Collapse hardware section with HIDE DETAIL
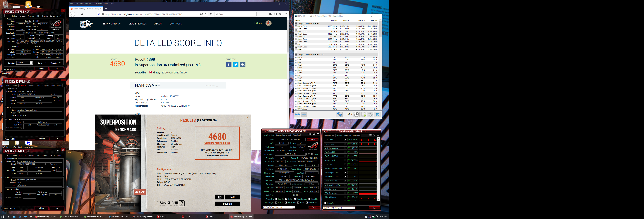This screenshot has height=219, width=644. pyautogui.click(x=211, y=86)
